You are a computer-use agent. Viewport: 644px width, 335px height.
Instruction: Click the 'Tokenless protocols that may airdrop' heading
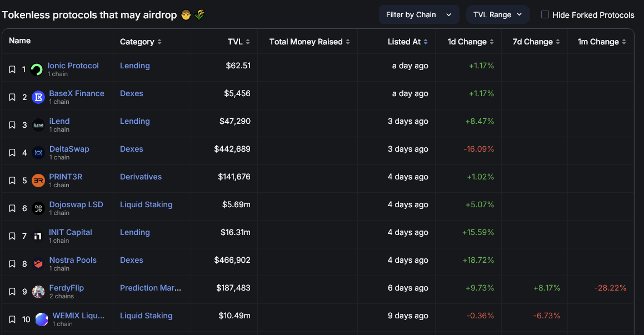[x=89, y=15]
